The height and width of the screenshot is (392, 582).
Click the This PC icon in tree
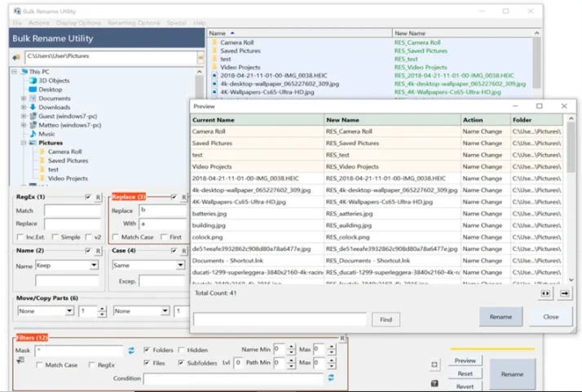[x=24, y=72]
